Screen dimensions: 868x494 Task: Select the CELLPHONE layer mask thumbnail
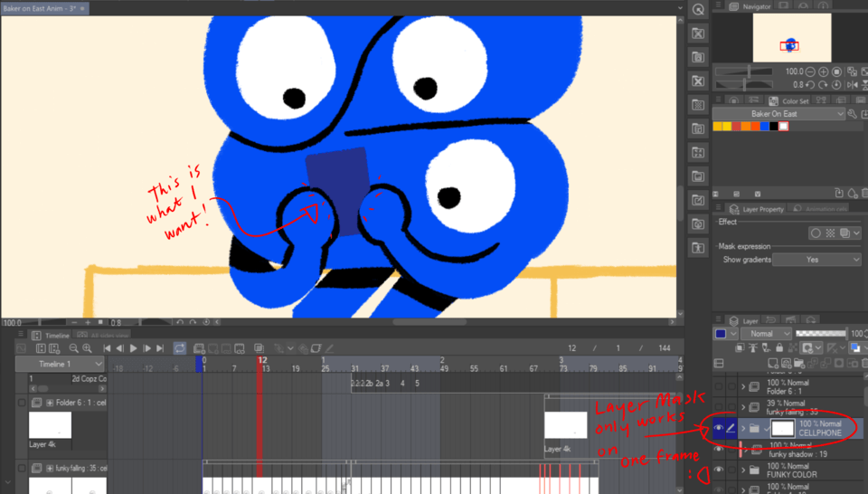(x=783, y=428)
